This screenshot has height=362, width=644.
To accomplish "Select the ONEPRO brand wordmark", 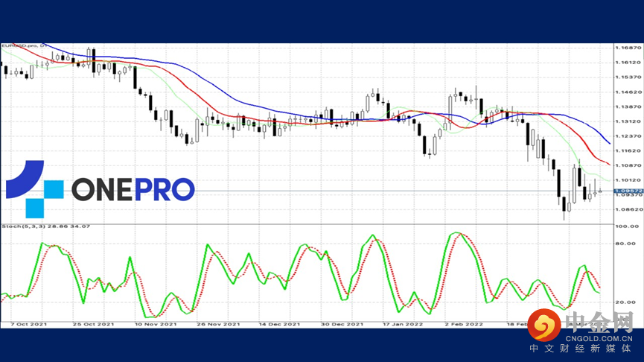I will click(133, 189).
